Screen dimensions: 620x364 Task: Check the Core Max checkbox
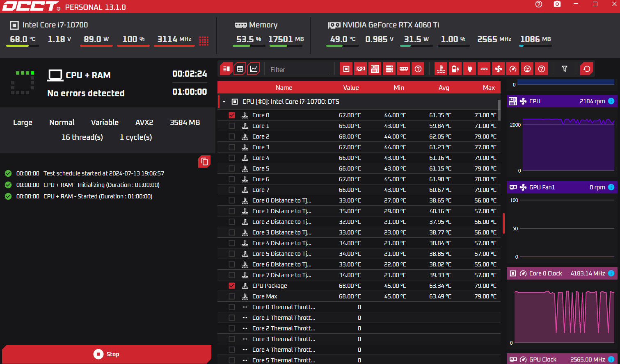click(232, 296)
